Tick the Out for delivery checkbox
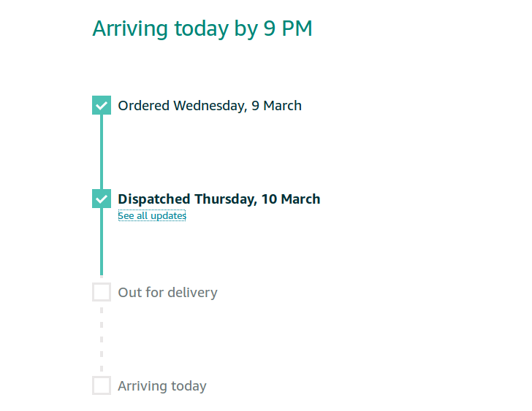The image size is (532, 411). coord(102,292)
